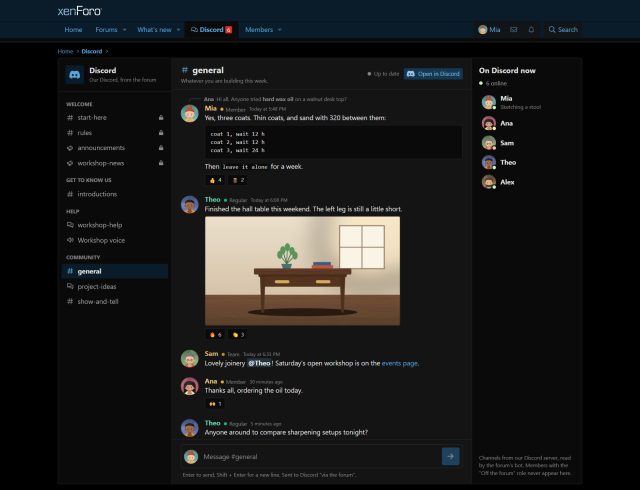This screenshot has height=490, width=640.
Task: Open the show-and-tell channel
Action: 115,301
